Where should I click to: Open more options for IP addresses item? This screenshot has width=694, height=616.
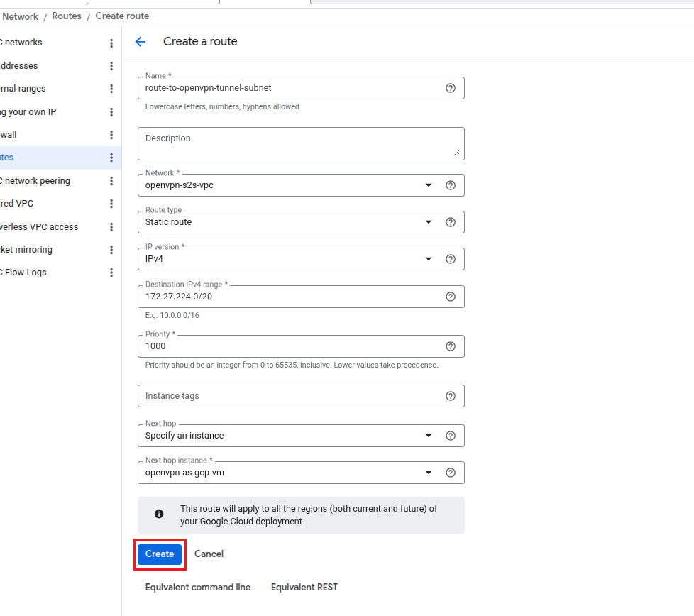tap(111, 66)
